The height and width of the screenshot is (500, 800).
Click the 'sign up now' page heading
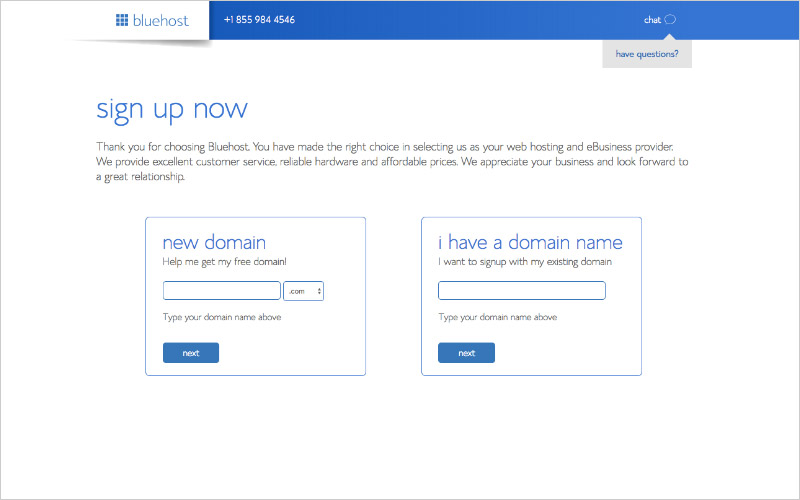coord(172,109)
